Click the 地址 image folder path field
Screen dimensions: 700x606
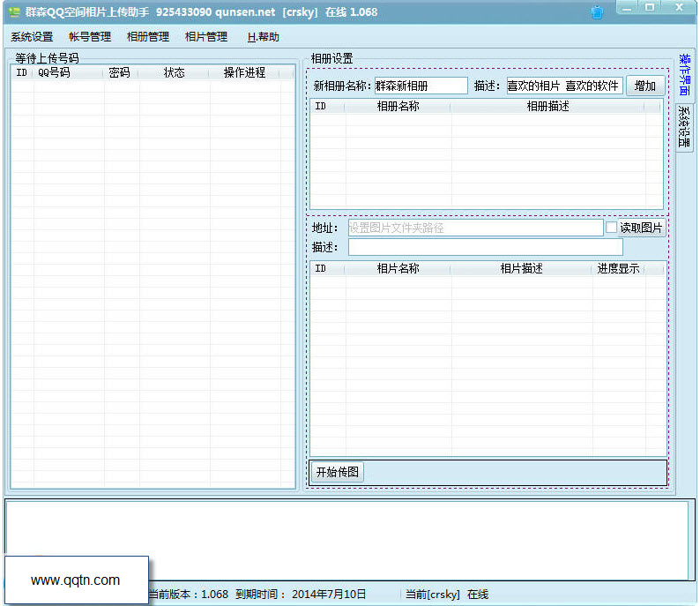[476, 228]
